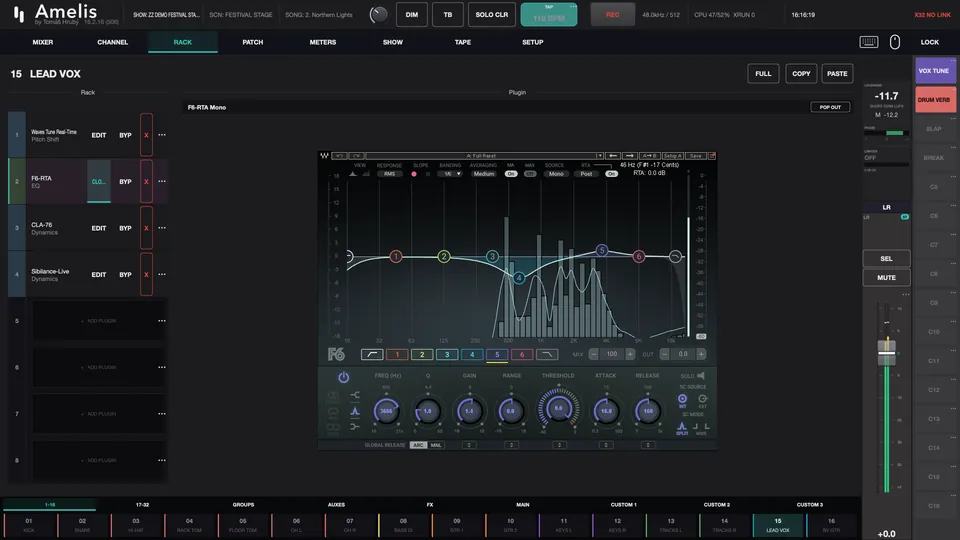Open more options for Sibilance-Live slot

pyautogui.click(x=162, y=274)
